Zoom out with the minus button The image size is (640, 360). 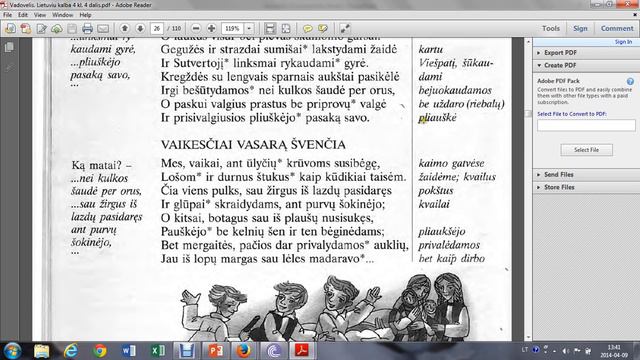[x=196, y=28]
